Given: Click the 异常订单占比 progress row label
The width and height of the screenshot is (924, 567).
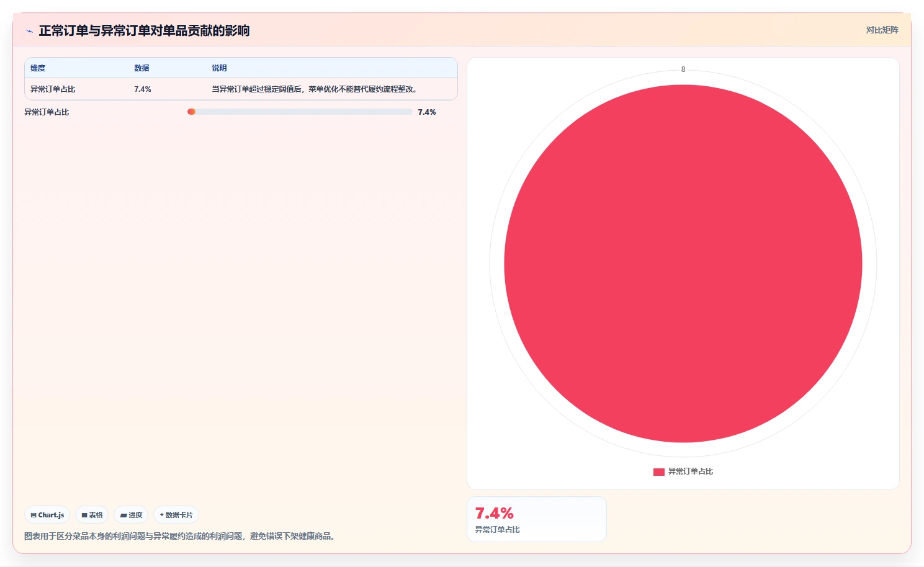Looking at the screenshot, I should (x=47, y=112).
